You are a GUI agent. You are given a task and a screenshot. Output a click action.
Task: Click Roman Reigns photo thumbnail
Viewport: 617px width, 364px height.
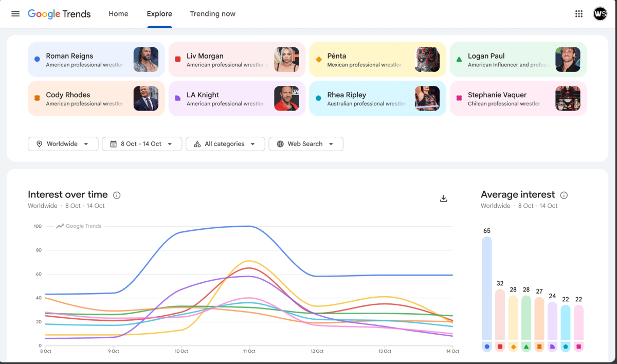pyautogui.click(x=146, y=60)
